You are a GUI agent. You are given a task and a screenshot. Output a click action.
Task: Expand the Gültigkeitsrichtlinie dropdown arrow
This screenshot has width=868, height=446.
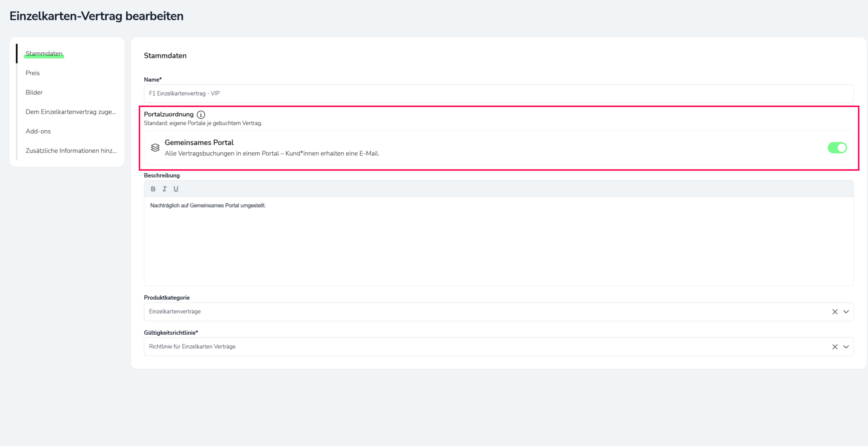click(x=846, y=347)
